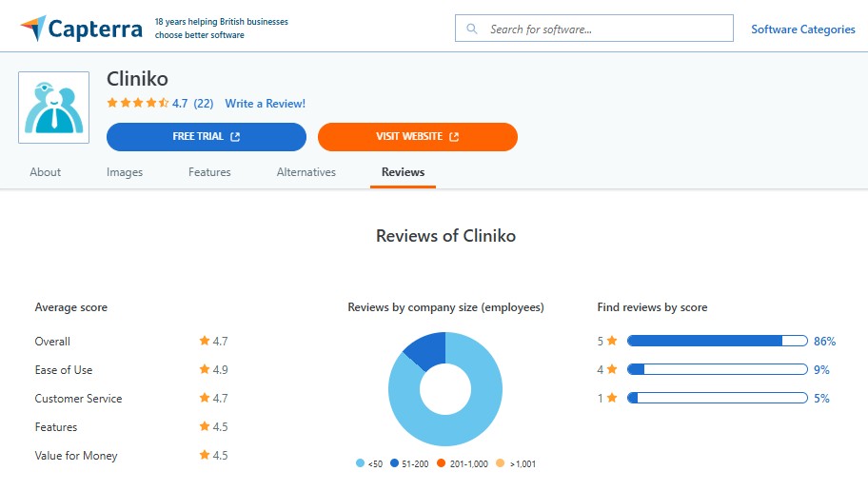The width and height of the screenshot is (868, 491).
Task: Switch to the About tab
Action: pos(46,172)
